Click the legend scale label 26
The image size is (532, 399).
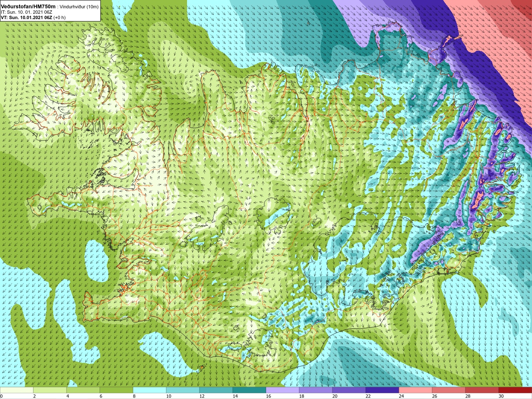click(435, 396)
